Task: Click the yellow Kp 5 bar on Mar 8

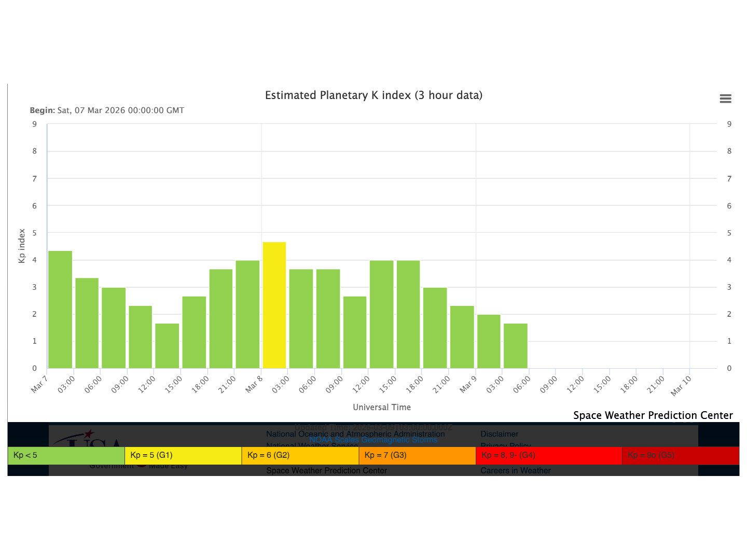Action: pyautogui.click(x=274, y=305)
